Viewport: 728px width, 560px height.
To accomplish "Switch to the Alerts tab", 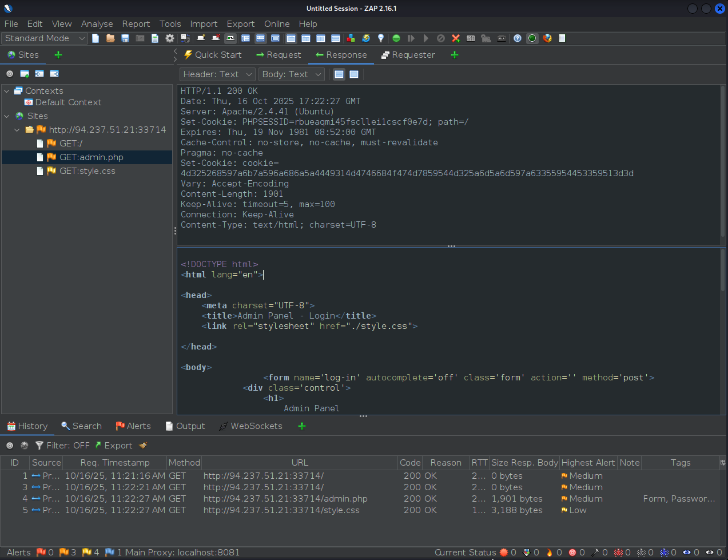I will coord(133,426).
